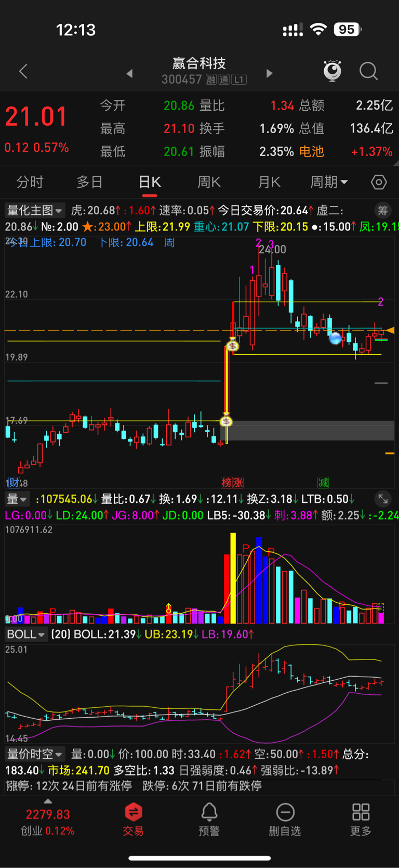Tap the 融 margin badge
Viewport: 399px width, 868px height.
[211, 80]
